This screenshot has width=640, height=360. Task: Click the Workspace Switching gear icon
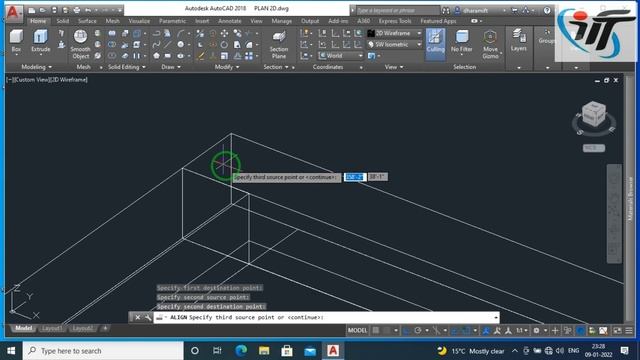(536, 331)
